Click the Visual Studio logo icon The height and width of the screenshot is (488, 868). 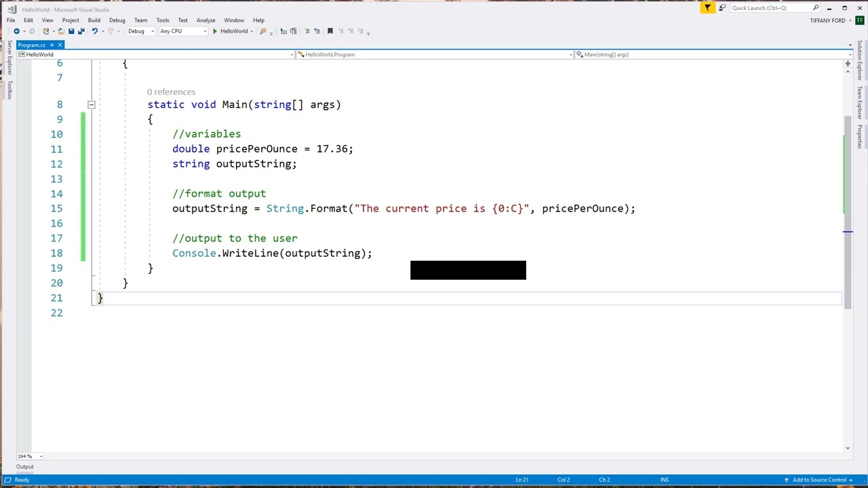pyautogui.click(x=12, y=9)
